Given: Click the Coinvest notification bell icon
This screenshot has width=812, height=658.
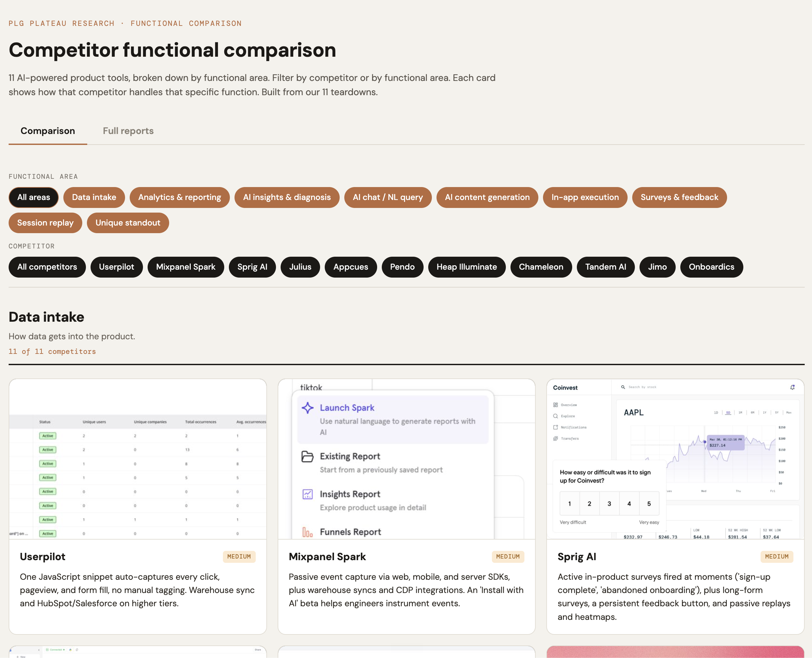Looking at the screenshot, I should click(792, 387).
